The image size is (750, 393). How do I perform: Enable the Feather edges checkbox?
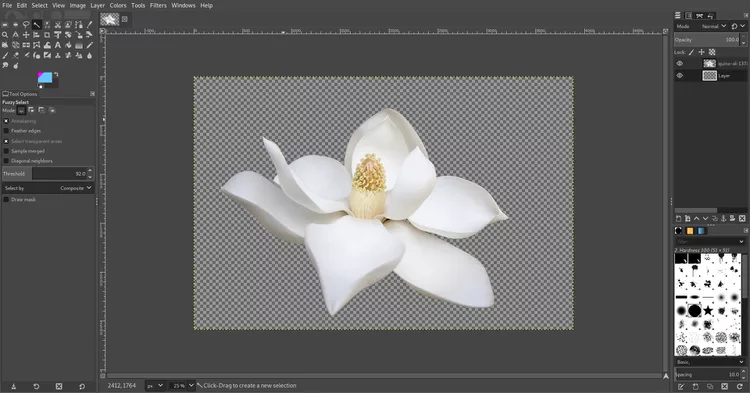click(6, 131)
